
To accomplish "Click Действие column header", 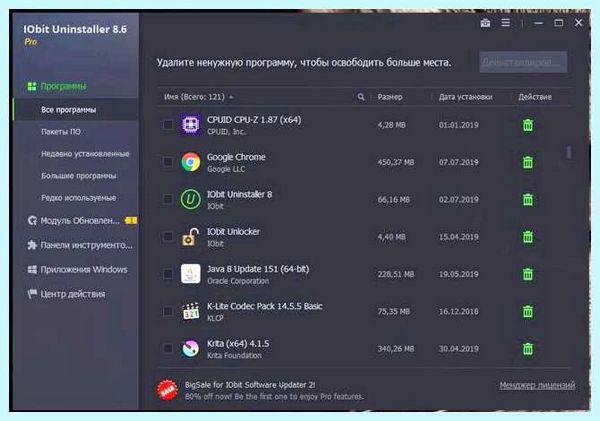I will click(x=535, y=97).
